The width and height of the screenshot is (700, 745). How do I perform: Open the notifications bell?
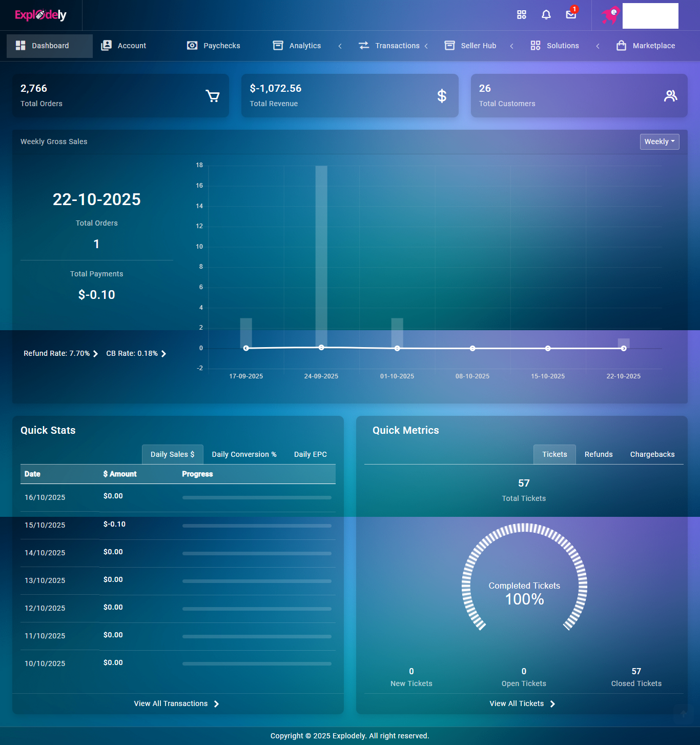(x=546, y=15)
